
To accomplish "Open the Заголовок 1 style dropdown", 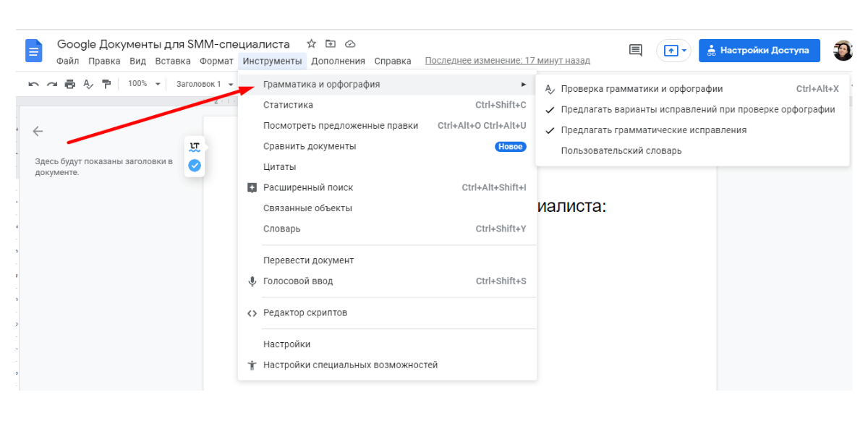I will pyautogui.click(x=205, y=84).
